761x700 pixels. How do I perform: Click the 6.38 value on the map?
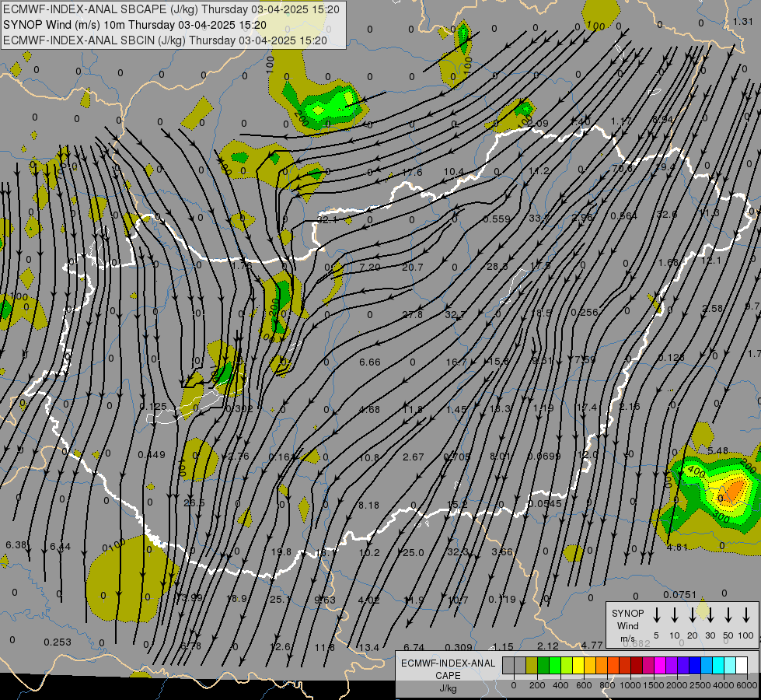point(16,545)
